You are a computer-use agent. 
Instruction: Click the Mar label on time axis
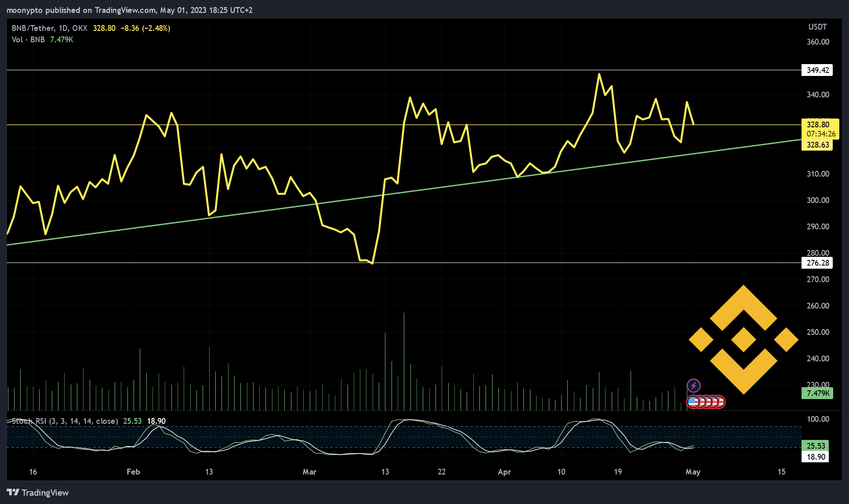pyautogui.click(x=309, y=472)
